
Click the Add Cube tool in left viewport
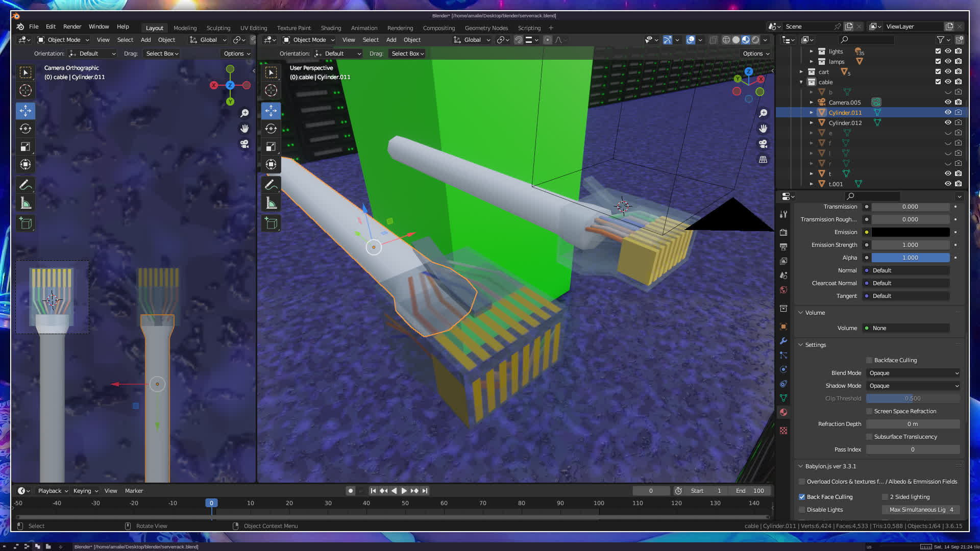click(26, 223)
